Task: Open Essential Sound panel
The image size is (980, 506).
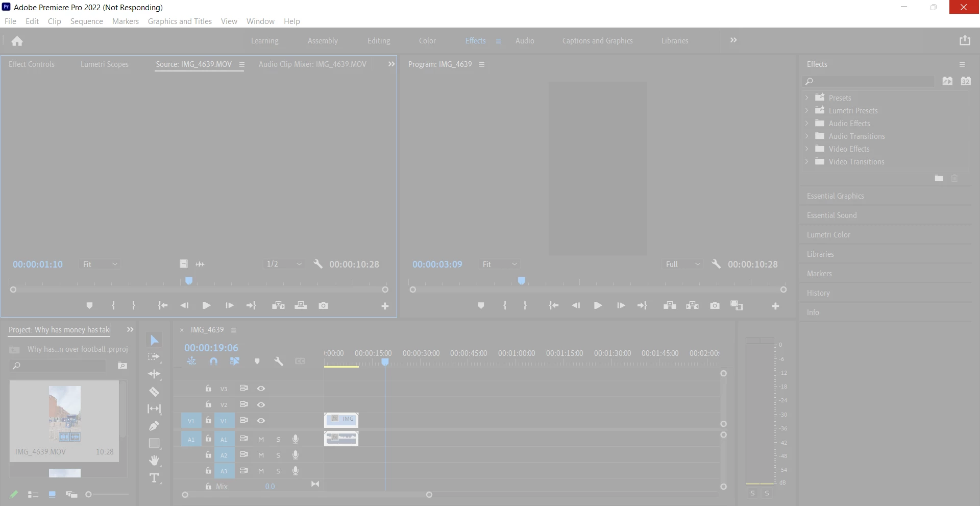Action: tap(831, 215)
